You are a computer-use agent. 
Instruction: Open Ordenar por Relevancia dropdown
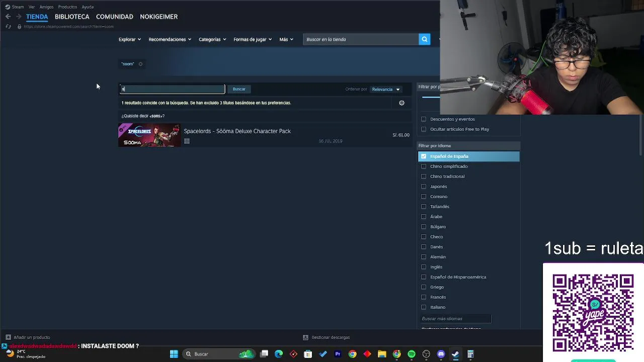pyautogui.click(x=385, y=89)
